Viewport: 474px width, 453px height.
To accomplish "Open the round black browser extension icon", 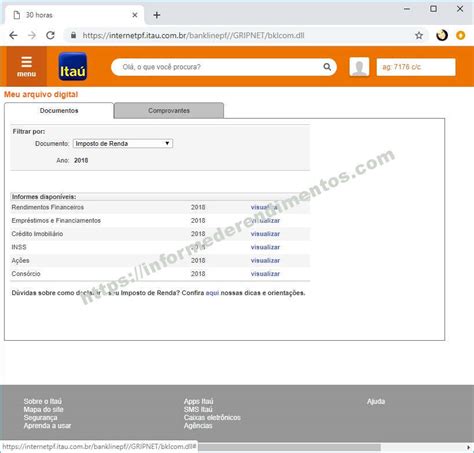I will [x=442, y=35].
